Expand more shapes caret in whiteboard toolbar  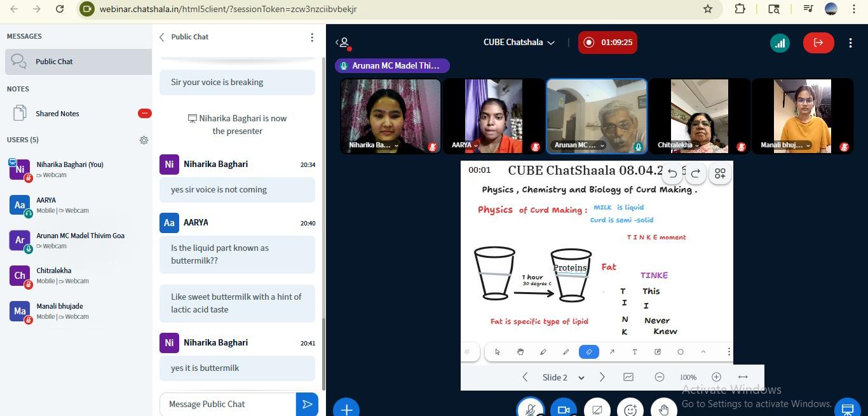[703, 352]
